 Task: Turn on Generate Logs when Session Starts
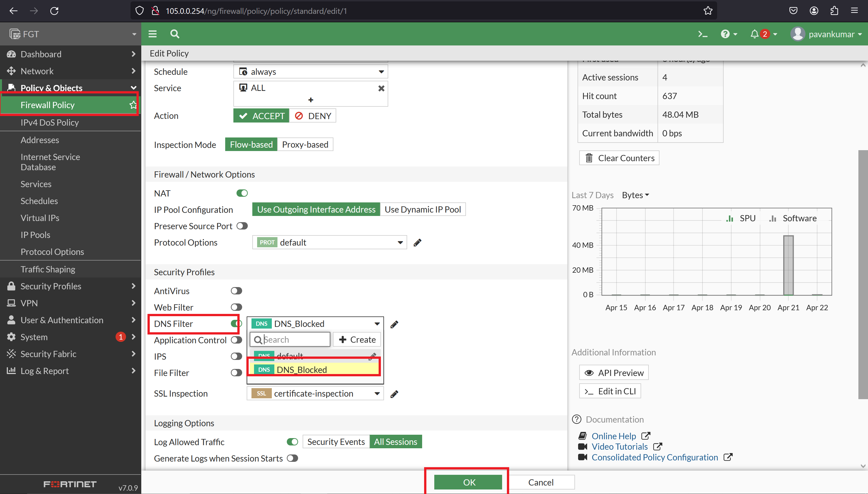(x=292, y=458)
